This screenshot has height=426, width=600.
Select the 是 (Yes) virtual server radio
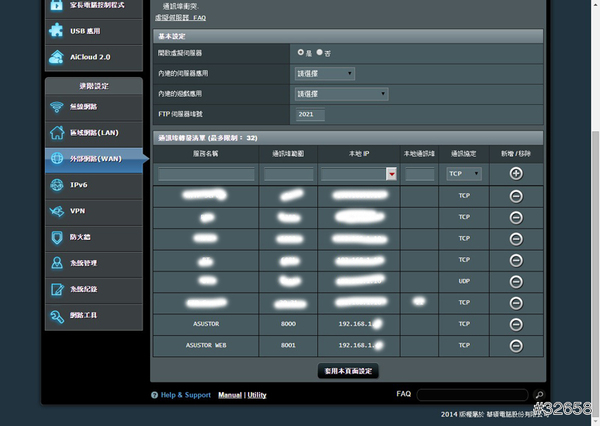[x=301, y=51]
